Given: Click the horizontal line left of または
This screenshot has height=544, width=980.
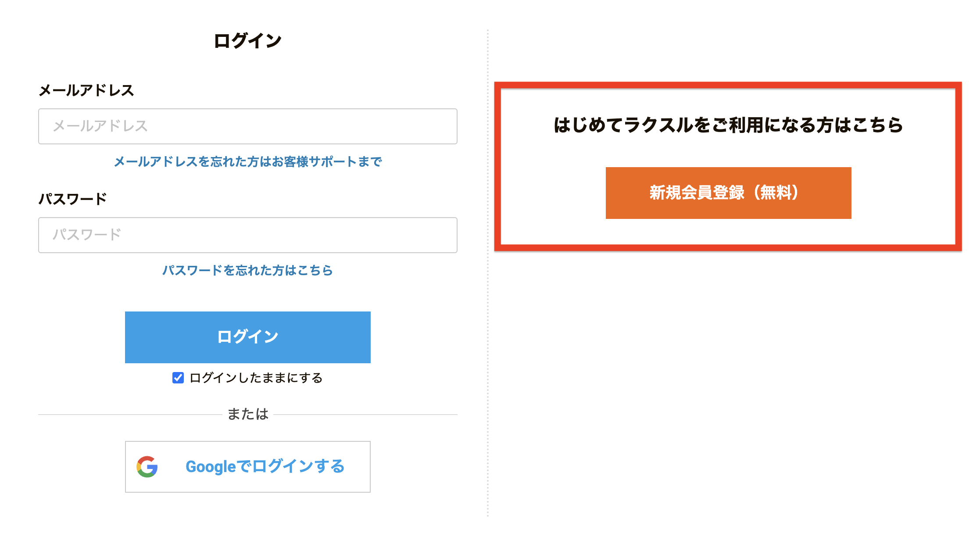Looking at the screenshot, I should coord(130,414).
